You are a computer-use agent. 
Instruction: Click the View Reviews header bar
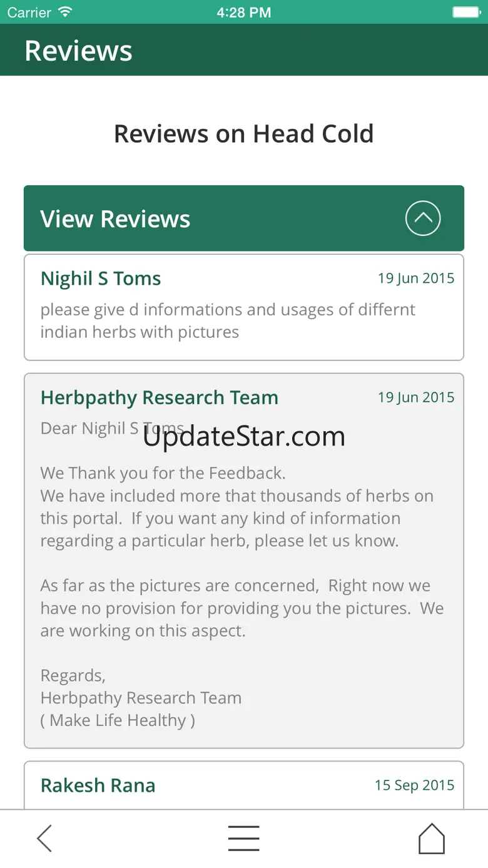pyautogui.click(x=244, y=218)
